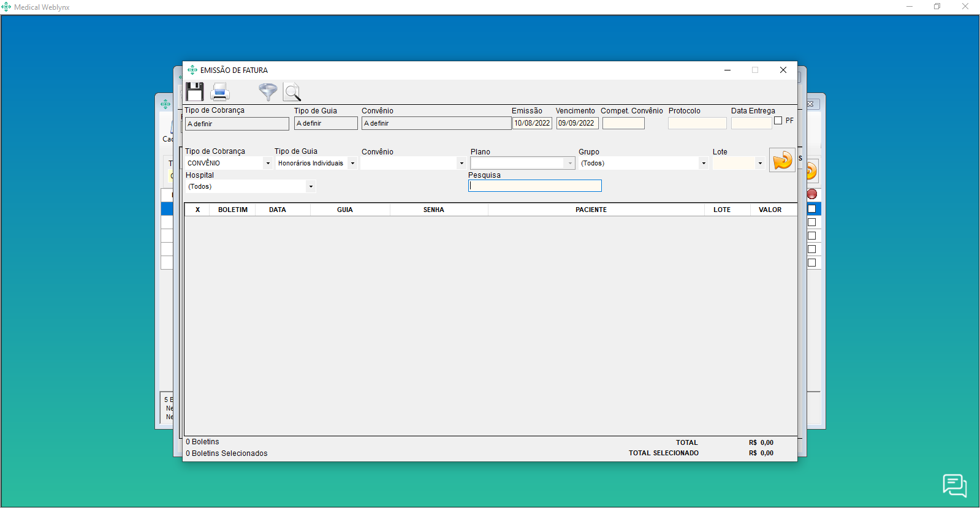Expand the Tipo de Cobrança CONVÊNIO dropdown
This screenshot has width=980, height=508.
click(268, 164)
